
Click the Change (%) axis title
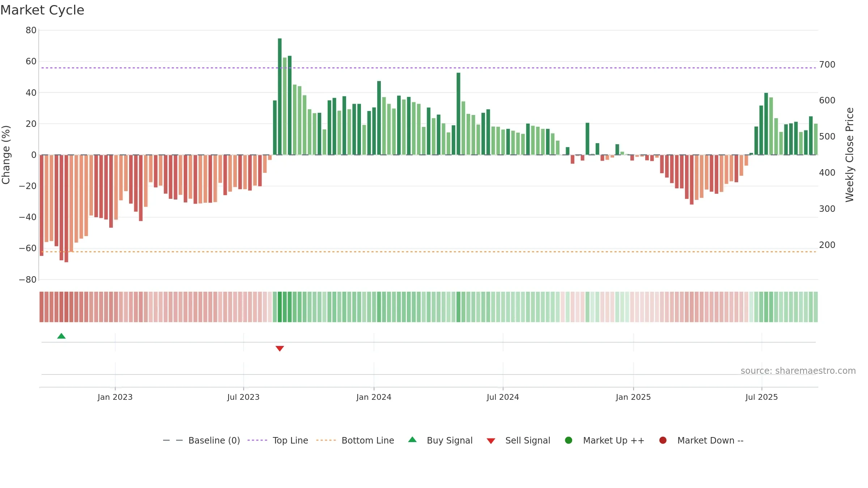(6, 155)
